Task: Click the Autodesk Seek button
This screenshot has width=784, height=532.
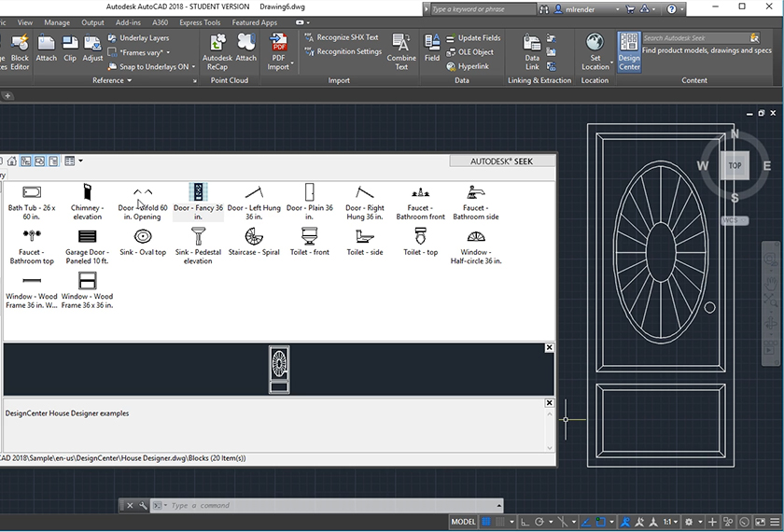Action: 502,161
